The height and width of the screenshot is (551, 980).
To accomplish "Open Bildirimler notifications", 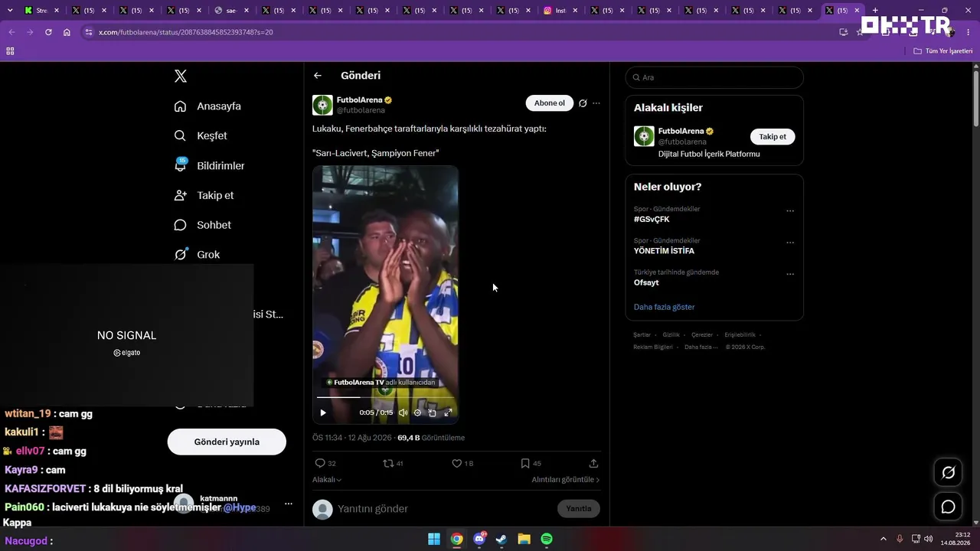I will (x=209, y=165).
